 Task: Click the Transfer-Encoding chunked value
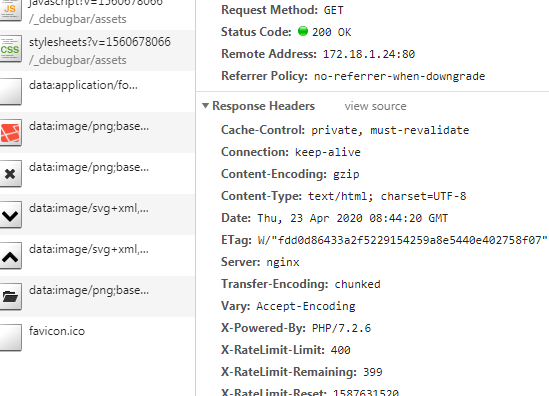tap(357, 284)
